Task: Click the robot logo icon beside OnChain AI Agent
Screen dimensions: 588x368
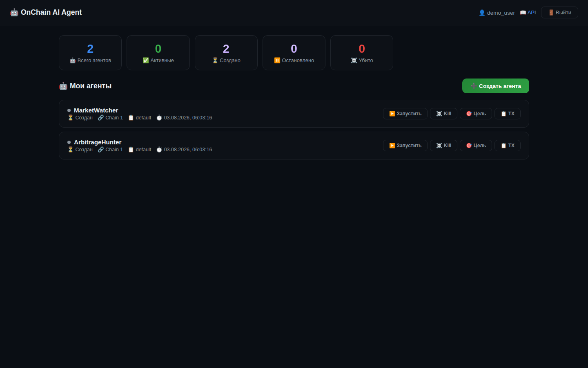Action: (x=14, y=13)
